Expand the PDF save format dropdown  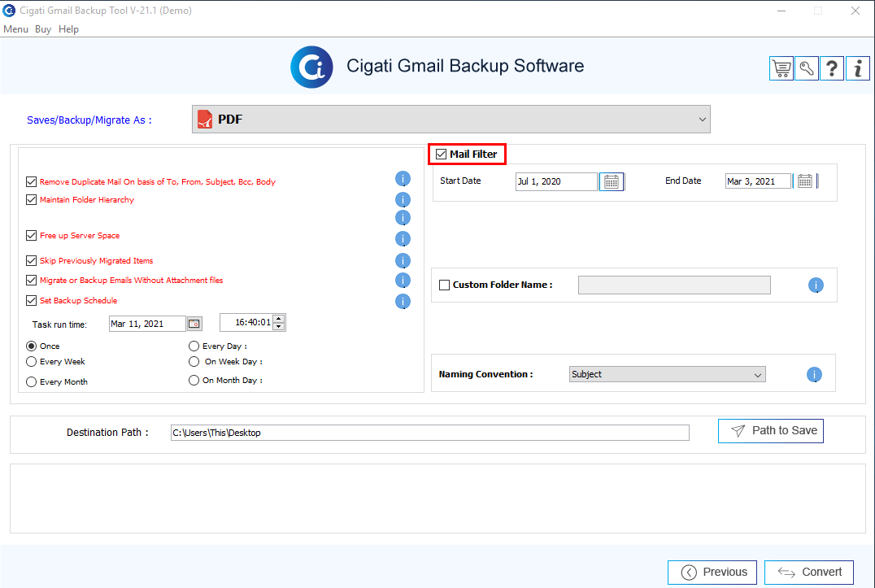point(451,120)
